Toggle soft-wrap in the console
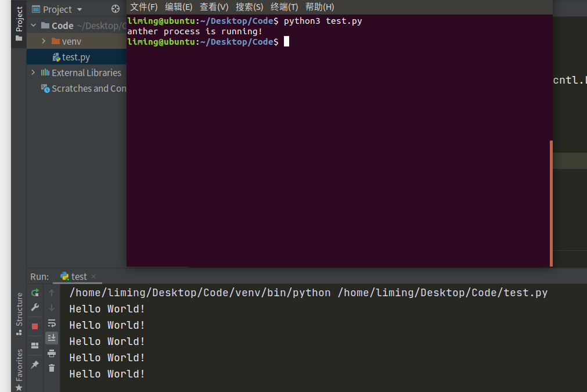 click(x=52, y=323)
